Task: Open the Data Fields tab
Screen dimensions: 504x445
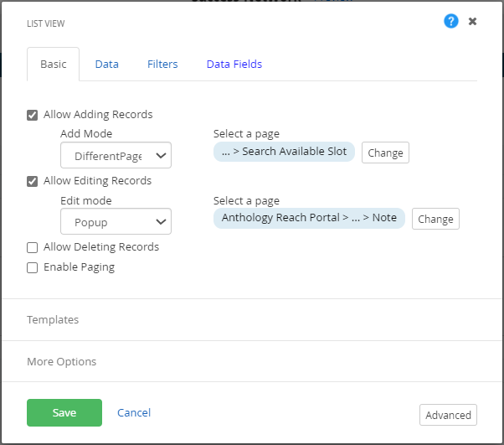Action: (234, 65)
